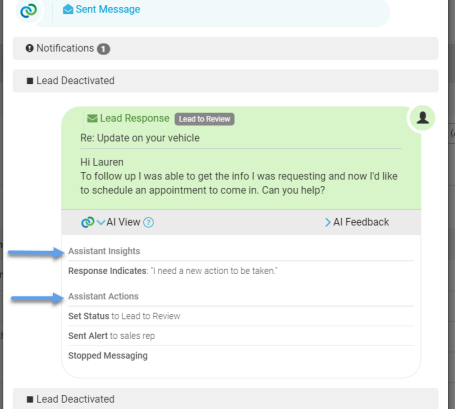Click the Conversica chain-link logo at top
This screenshot has height=409, width=455.
29,11
